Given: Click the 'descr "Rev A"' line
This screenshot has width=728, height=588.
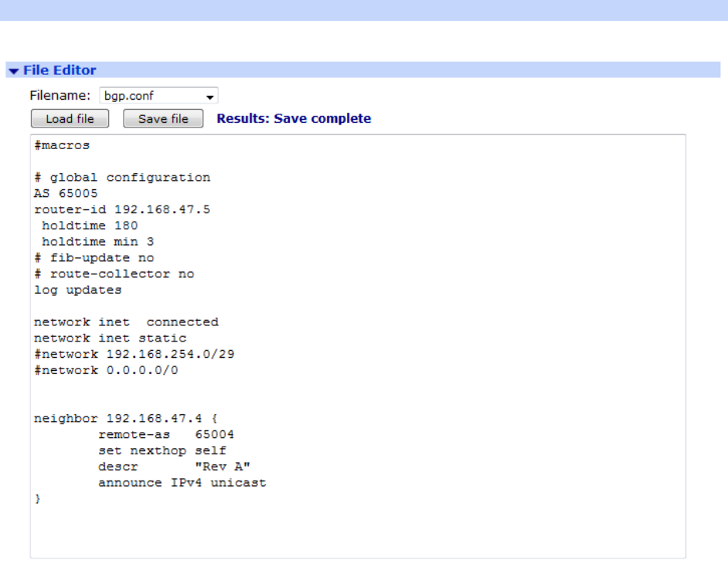Looking at the screenshot, I should tap(174, 467).
